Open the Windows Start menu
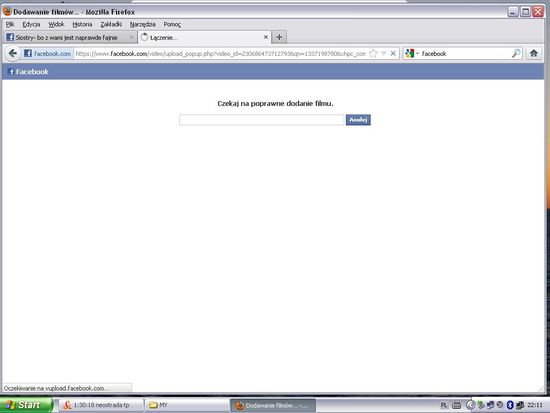 [26, 405]
